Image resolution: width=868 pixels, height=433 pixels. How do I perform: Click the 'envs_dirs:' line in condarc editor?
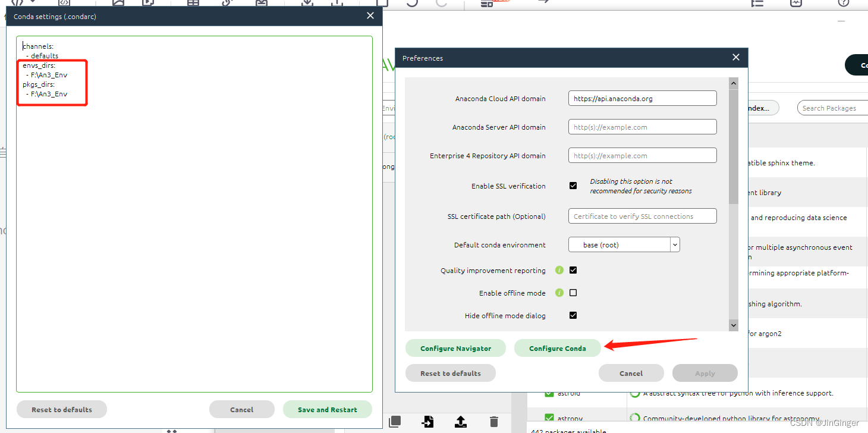click(x=39, y=65)
